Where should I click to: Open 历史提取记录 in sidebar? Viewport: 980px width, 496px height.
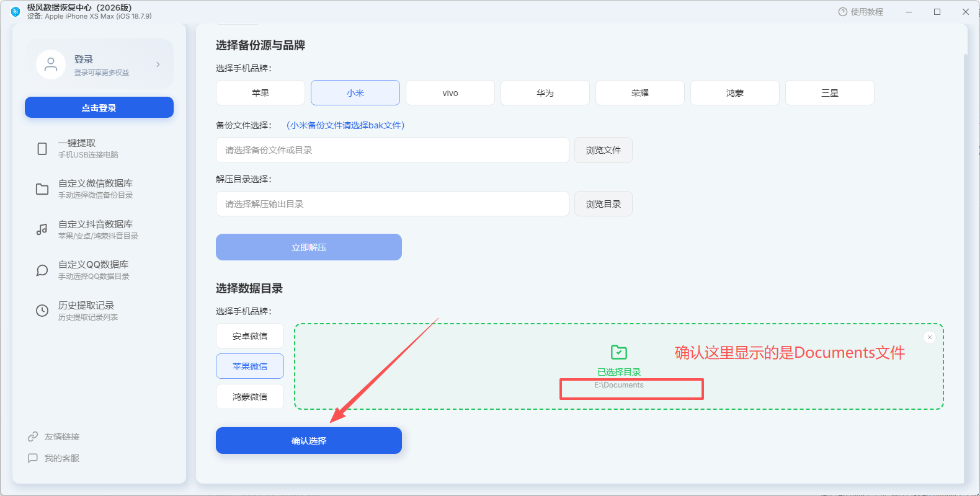point(99,311)
